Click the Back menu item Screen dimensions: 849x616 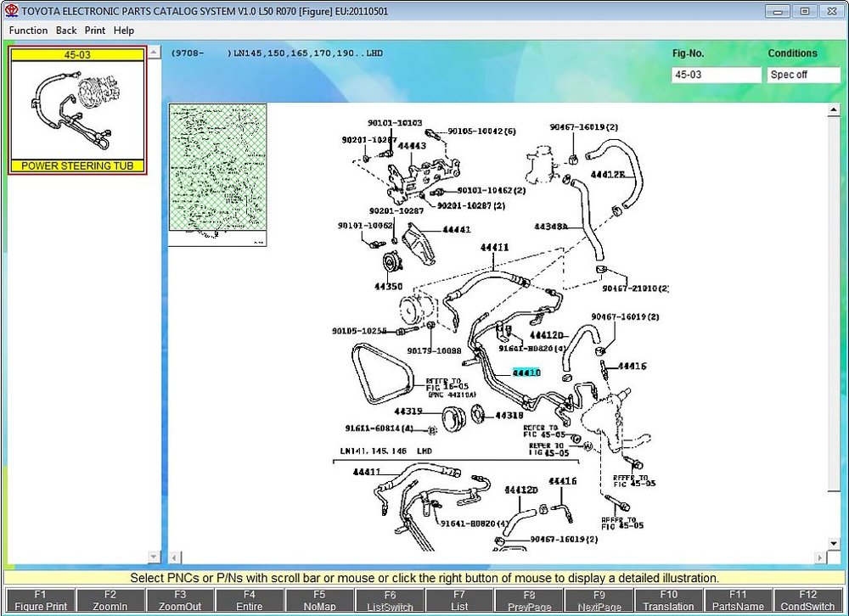tap(66, 31)
